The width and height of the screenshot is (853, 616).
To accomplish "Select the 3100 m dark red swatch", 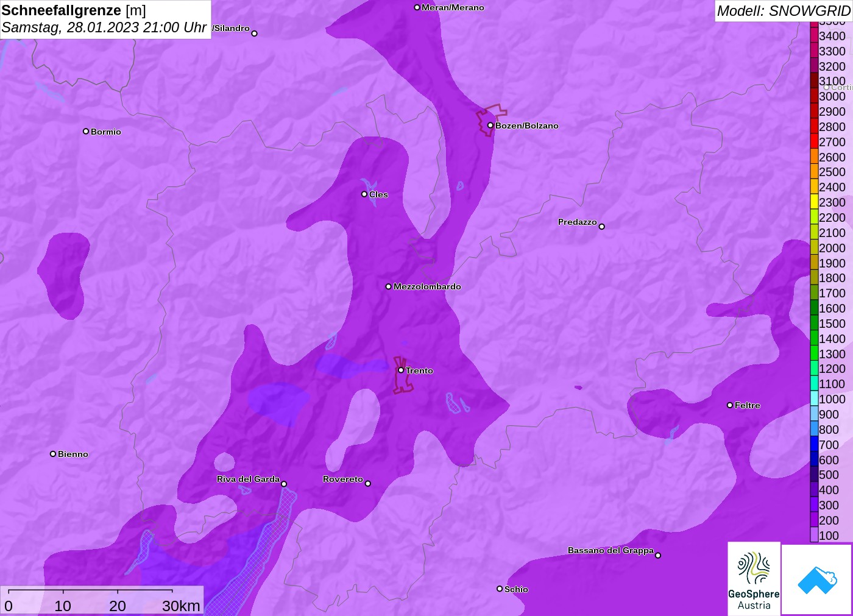I will pos(814,81).
